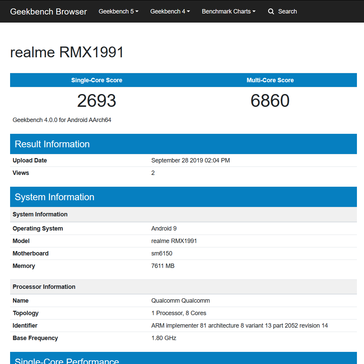Open the Search link in navbar
364x364 pixels.
(282, 12)
